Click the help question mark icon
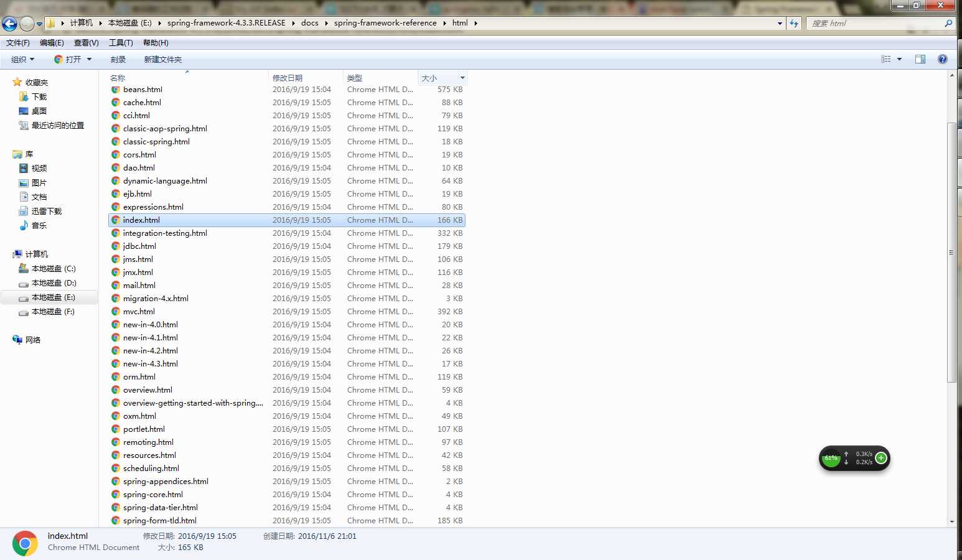This screenshot has height=560, width=962. [943, 59]
